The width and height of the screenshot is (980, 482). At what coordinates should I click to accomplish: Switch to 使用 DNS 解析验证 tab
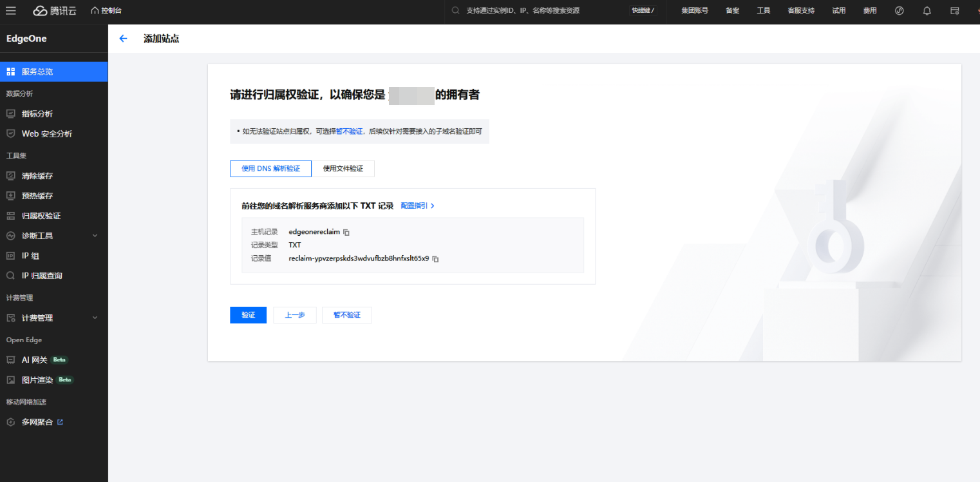click(270, 169)
